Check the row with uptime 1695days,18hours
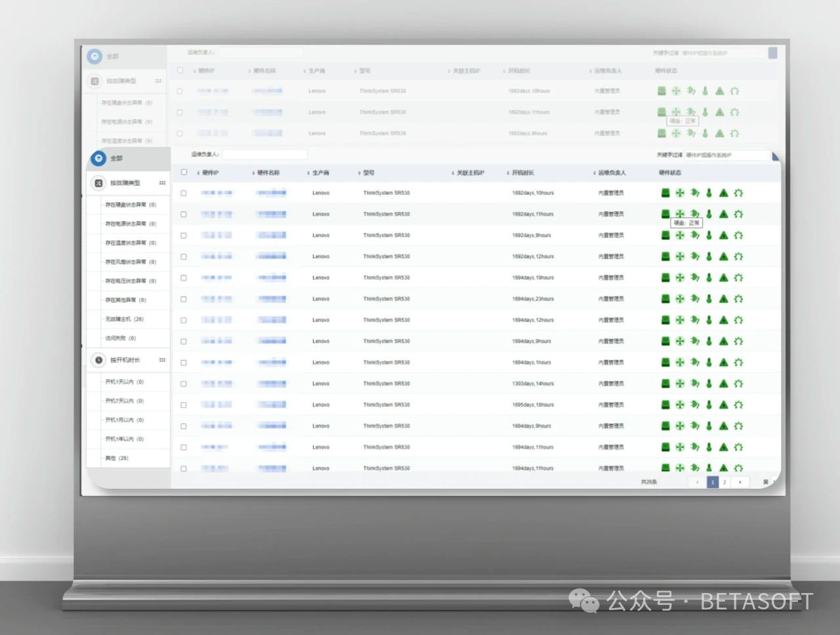840x635 pixels. pos(184,405)
